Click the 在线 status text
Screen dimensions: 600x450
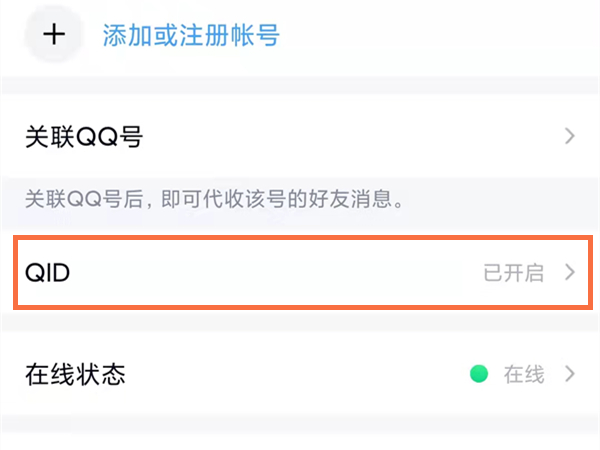click(524, 375)
